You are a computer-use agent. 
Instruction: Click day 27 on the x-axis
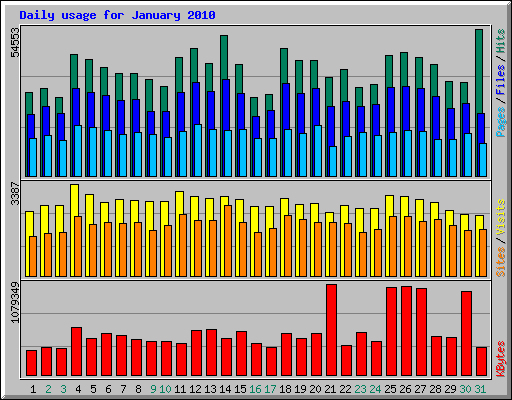tap(420, 389)
